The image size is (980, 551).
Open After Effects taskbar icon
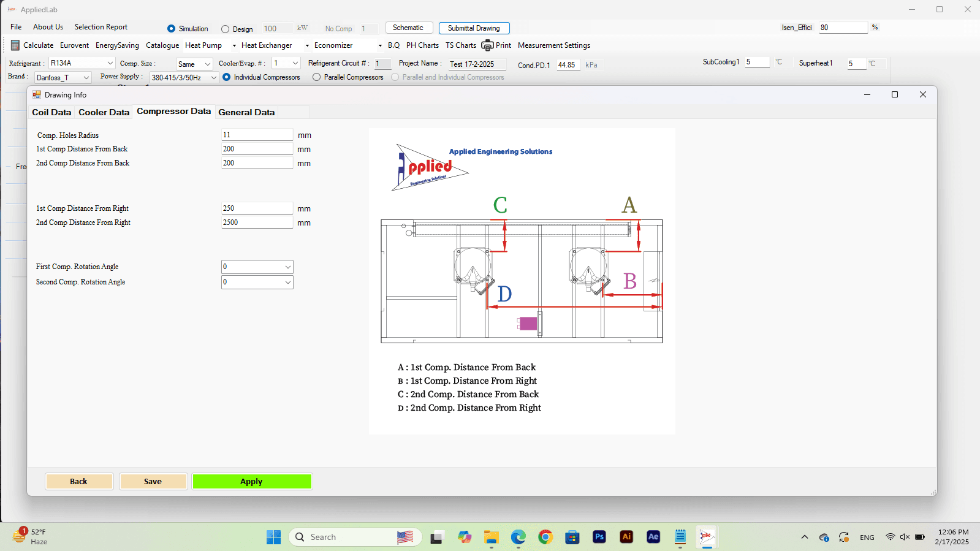click(653, 537)
